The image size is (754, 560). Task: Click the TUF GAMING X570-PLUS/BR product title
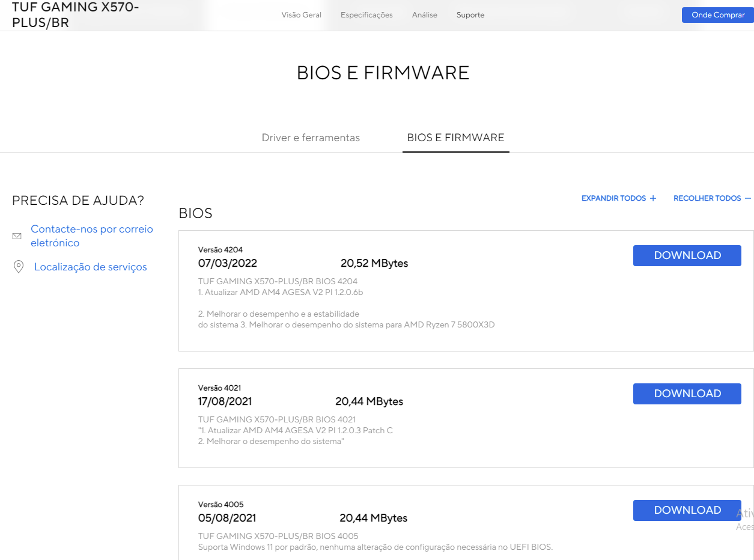76,15
